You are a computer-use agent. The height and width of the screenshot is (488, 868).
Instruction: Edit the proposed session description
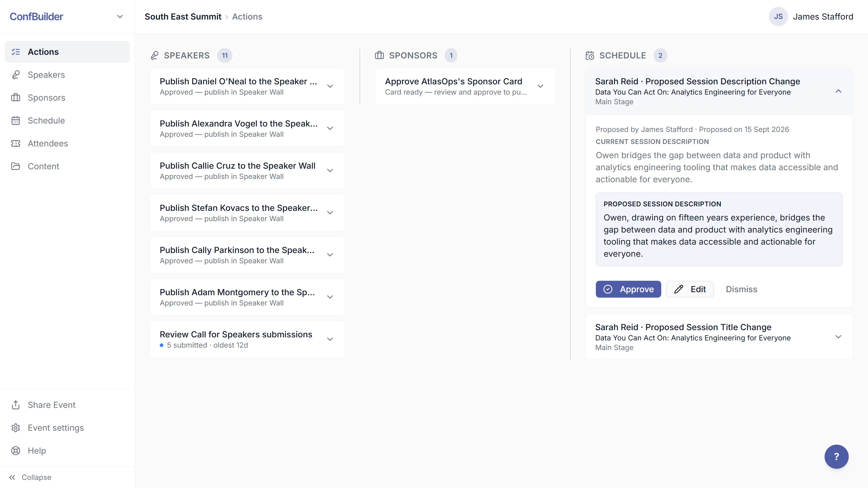click(690, 289)
